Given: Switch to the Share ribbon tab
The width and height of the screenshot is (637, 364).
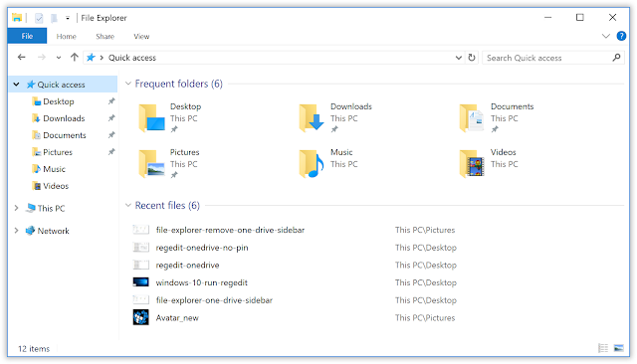Looking at the screenshot, I should click(105, 37).
